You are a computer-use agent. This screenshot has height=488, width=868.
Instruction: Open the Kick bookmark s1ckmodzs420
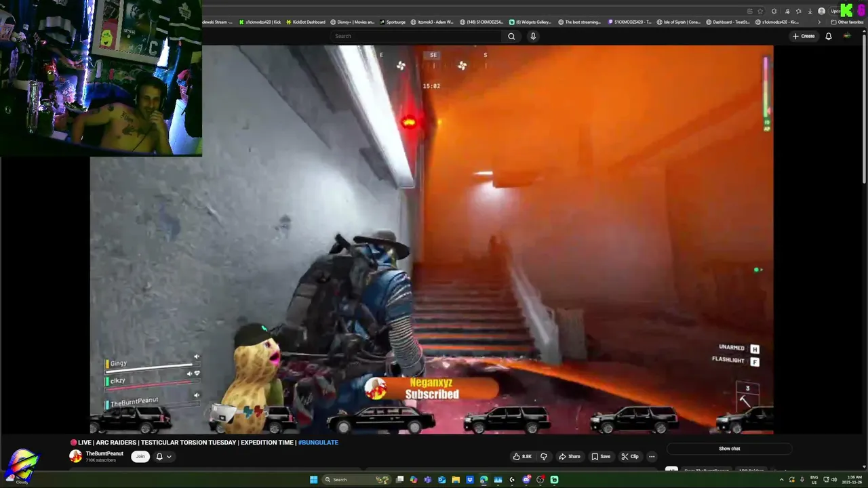click(x=260, y=22)
